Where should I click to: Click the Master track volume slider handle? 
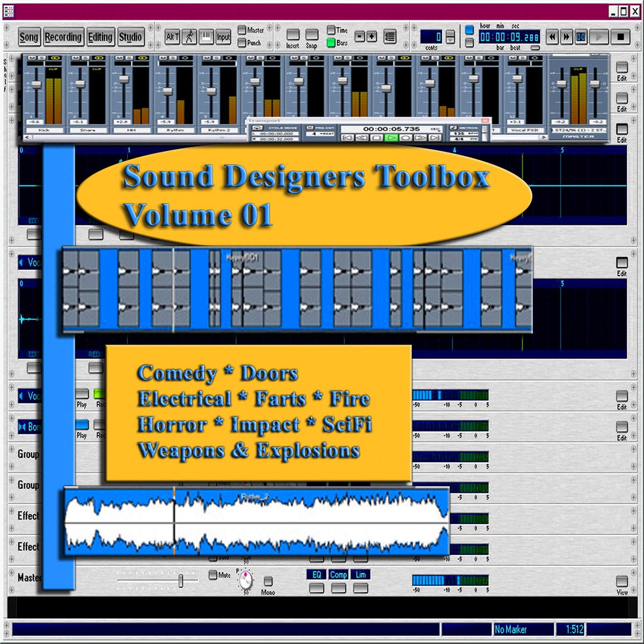tap(181, 581)
